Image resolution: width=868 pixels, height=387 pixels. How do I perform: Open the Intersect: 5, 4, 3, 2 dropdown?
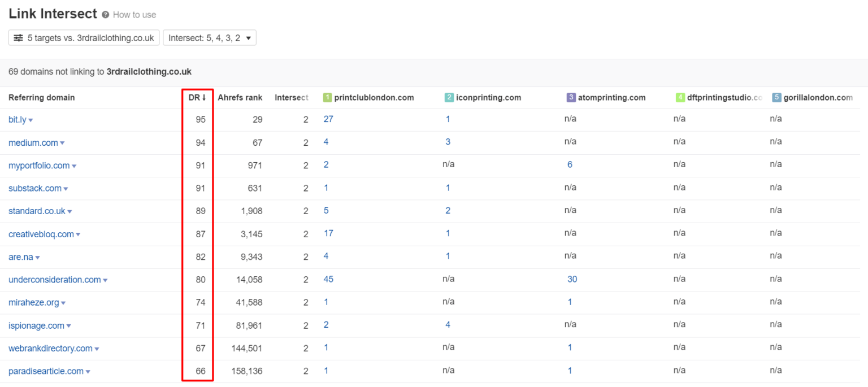point(210,38)
